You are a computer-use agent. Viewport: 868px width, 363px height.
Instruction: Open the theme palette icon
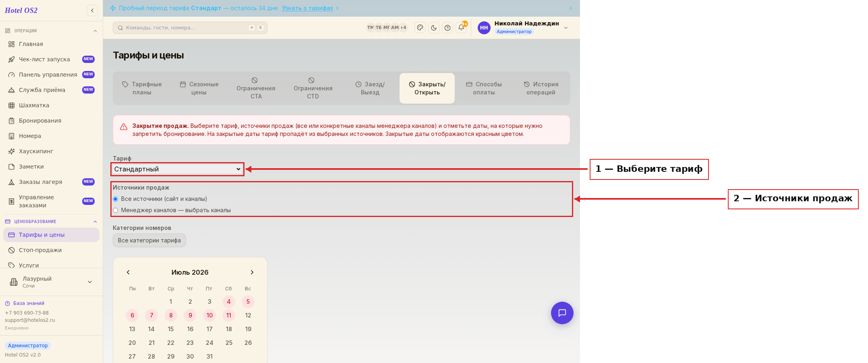[420, 28]
